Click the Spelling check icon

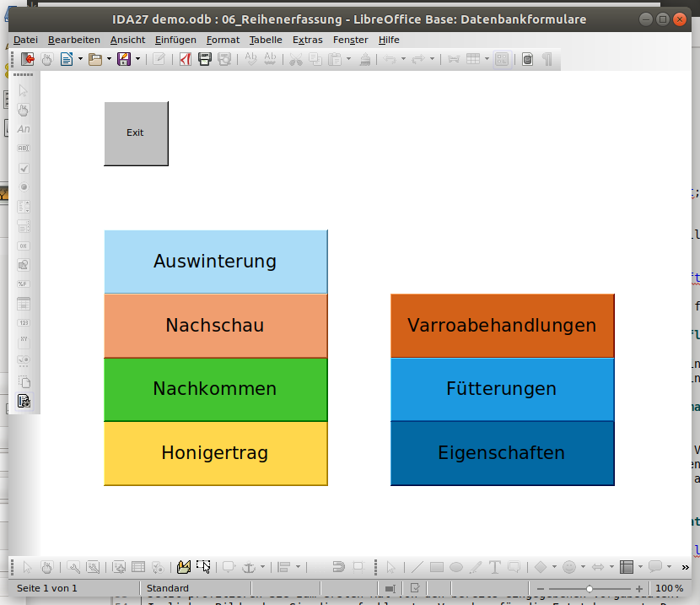pos(250,59)
